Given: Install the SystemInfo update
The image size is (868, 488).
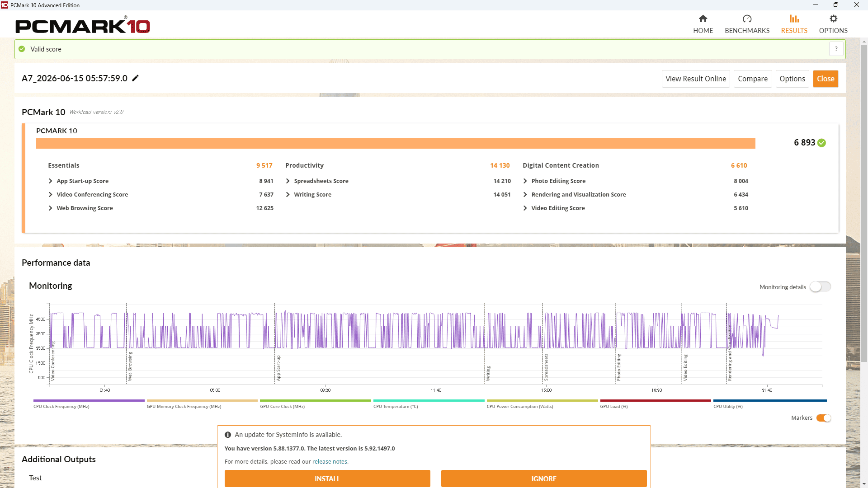Looking at the screenshot, I should (327, 479).
